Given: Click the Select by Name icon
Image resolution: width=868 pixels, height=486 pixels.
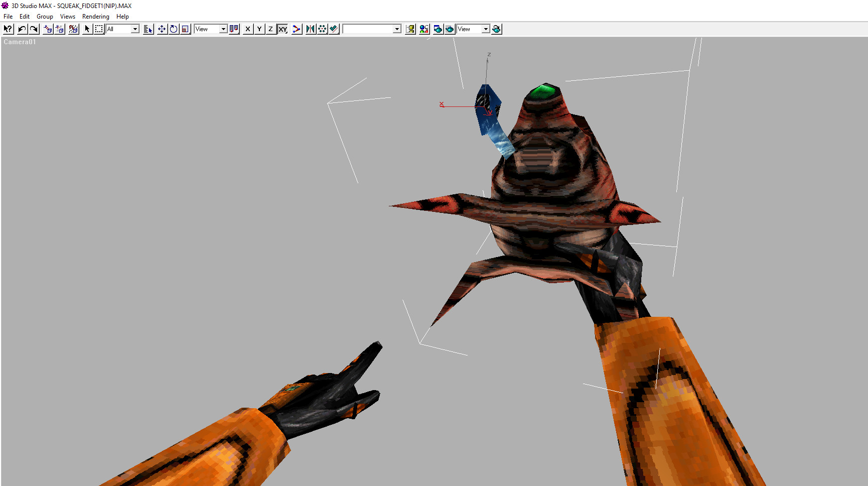Looking at the screenshot, I should [x=147, y=29].
